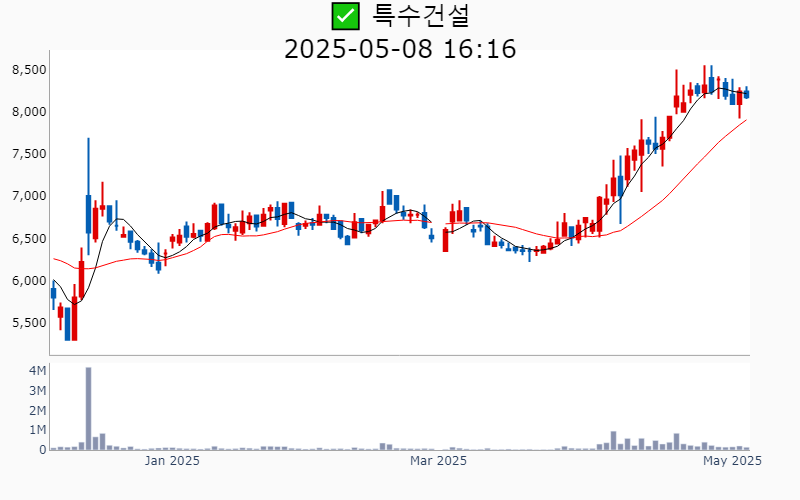Click the 2M volume axis label

pos(37,410)
